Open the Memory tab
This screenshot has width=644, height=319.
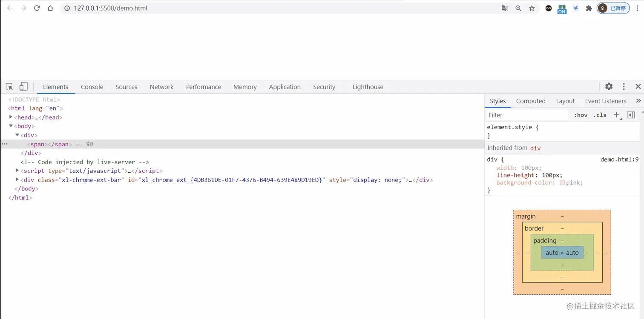tap(245, 87)
